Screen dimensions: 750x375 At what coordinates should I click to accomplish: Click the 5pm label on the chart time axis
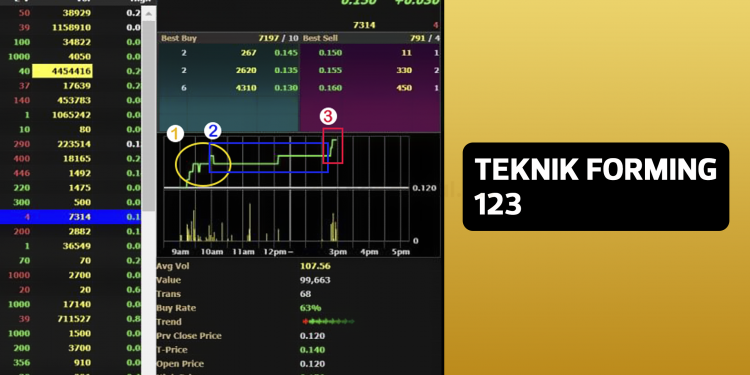(x=400, y=252)
